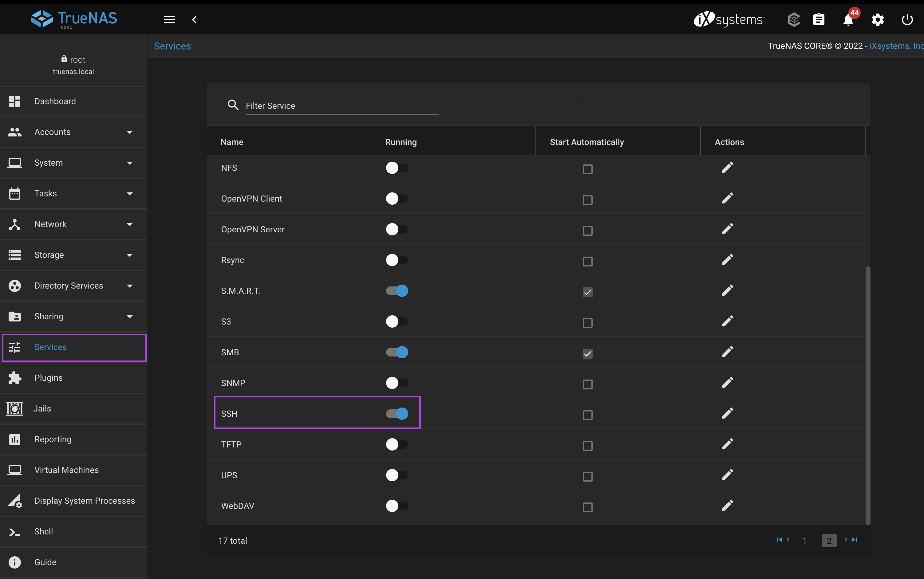This screenshot has width=924, height=579.
Task: Click the power icon in top bar
Action: (x=907, y=20)
